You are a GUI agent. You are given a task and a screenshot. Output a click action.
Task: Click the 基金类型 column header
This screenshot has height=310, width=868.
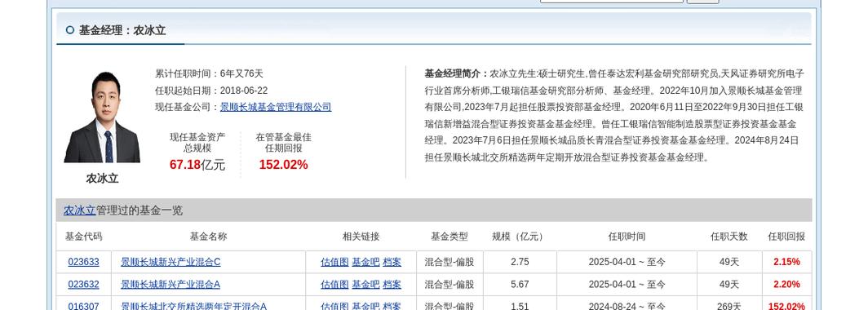pyautogui.click(x=449, y=237)
